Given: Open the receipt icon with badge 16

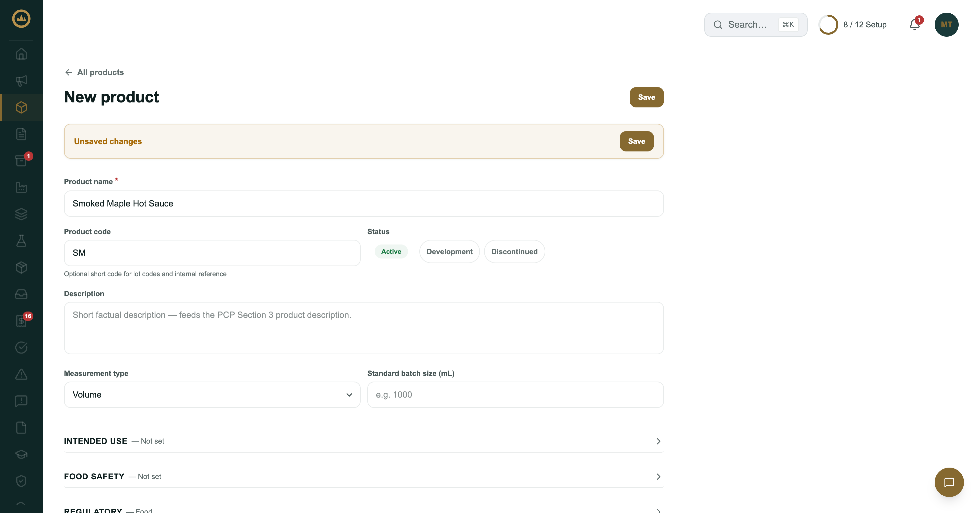Looking at the screenshot, I should (x=21, y=321).
